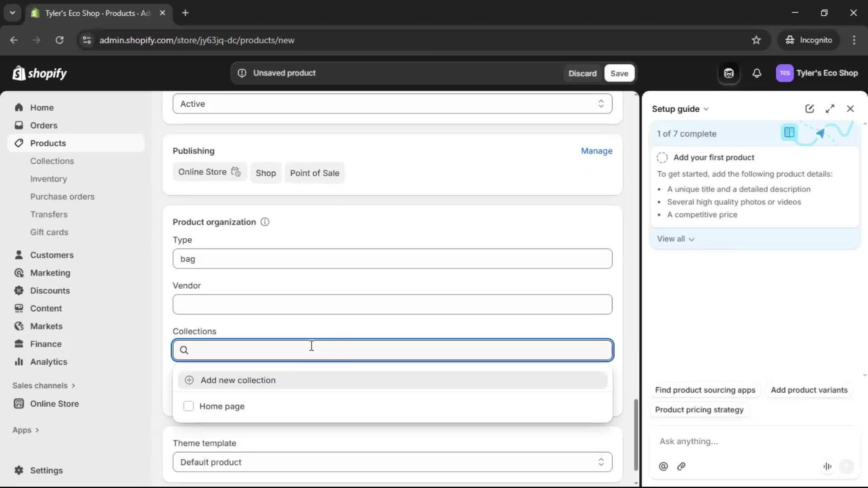Open the Sidekick assistant icon in top bar
Image resolution: width=868 pixels, height=488 pixels.
pyautogui.click(x=729, y=73)
